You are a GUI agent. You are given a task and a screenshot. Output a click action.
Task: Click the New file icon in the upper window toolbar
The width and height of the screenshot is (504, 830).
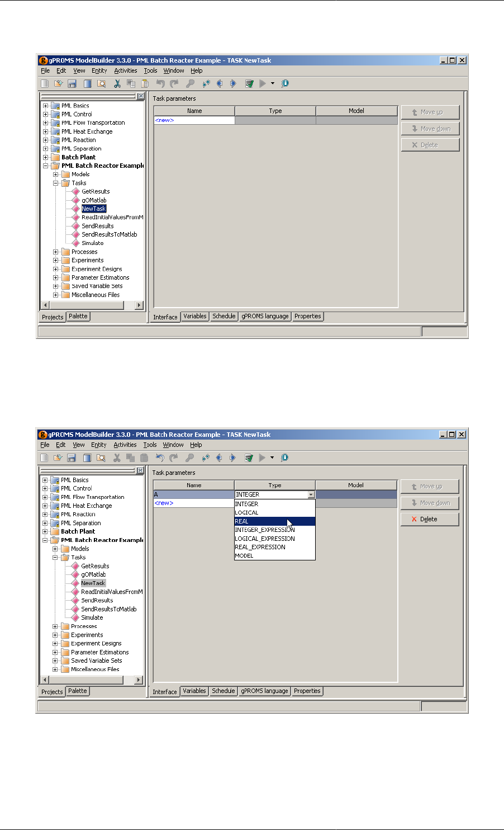click(x=45, y=83)
